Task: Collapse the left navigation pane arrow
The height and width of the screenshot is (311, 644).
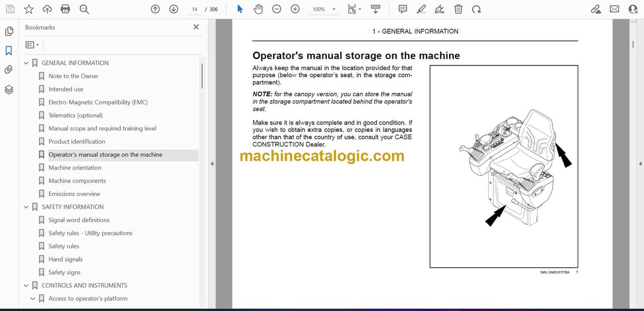Action: [x=212, y=164]
